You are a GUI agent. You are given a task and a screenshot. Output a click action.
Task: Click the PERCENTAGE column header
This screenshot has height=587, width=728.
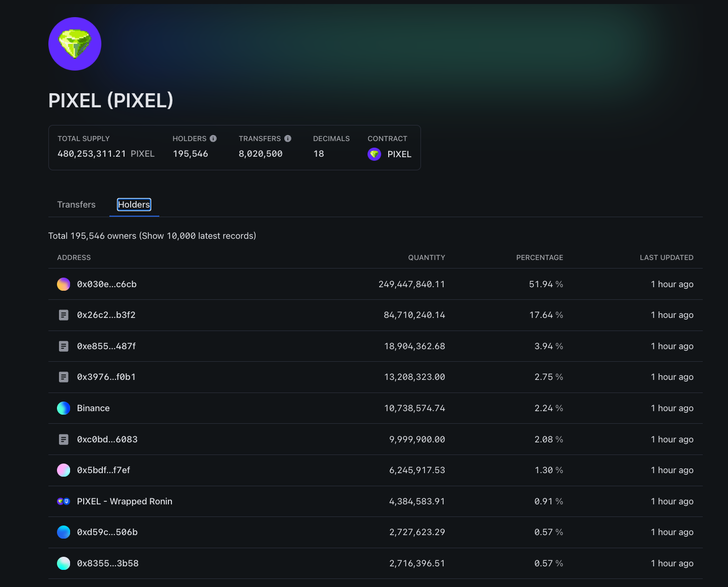pos(539,257)
